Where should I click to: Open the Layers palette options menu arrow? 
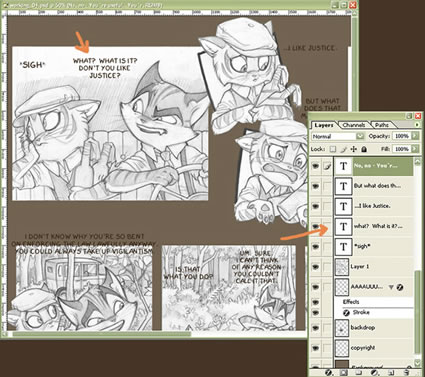point(417,125)
